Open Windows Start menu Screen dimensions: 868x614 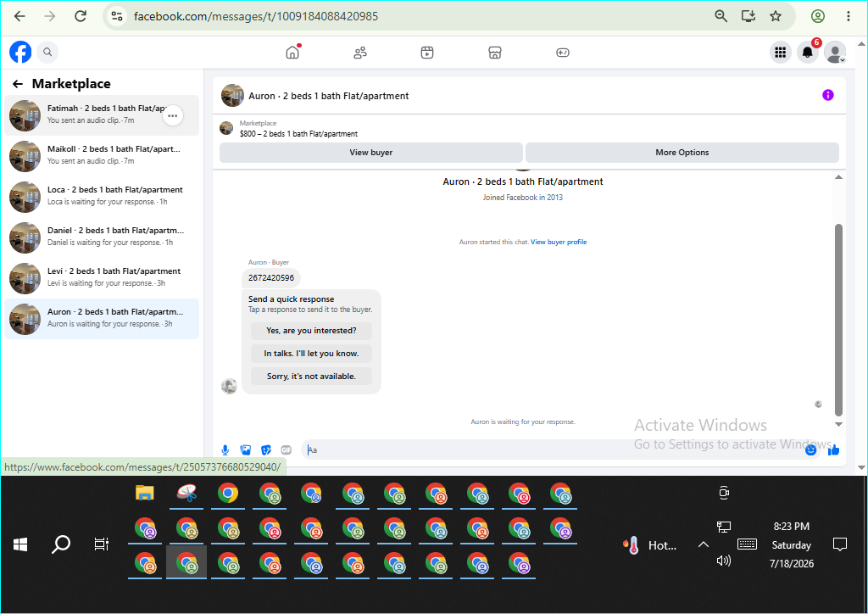tap(20, 544)
